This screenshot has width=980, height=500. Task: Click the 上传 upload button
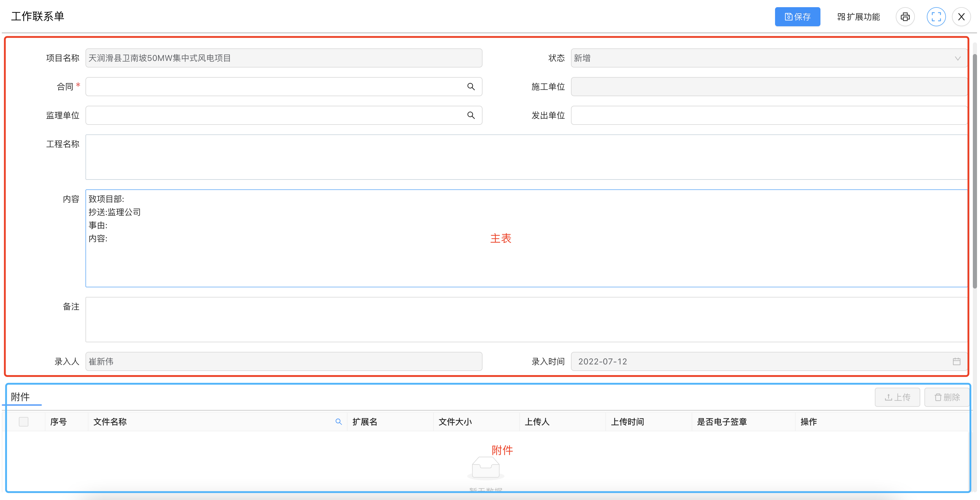coord(897,397)
